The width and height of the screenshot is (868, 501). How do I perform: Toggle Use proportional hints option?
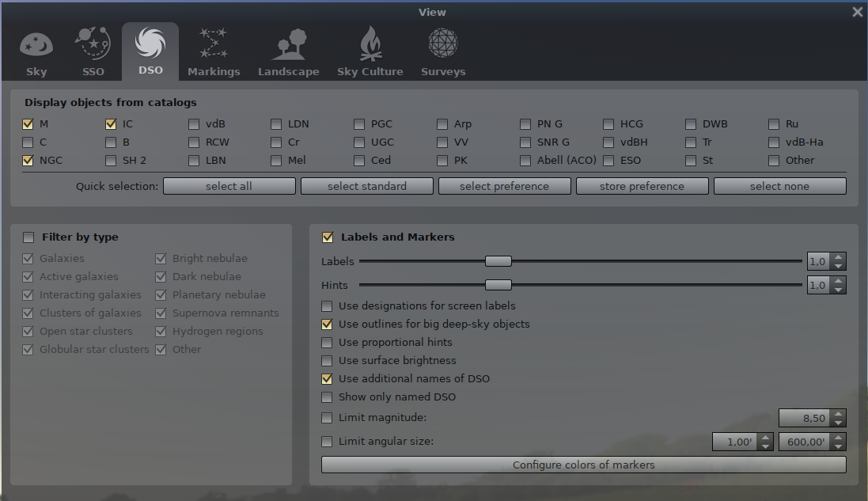point(327,343)
